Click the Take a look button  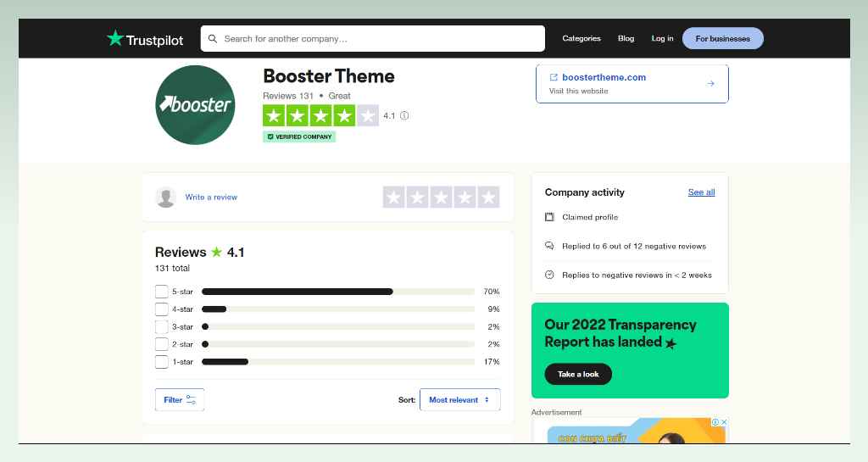tap(578, 374)
